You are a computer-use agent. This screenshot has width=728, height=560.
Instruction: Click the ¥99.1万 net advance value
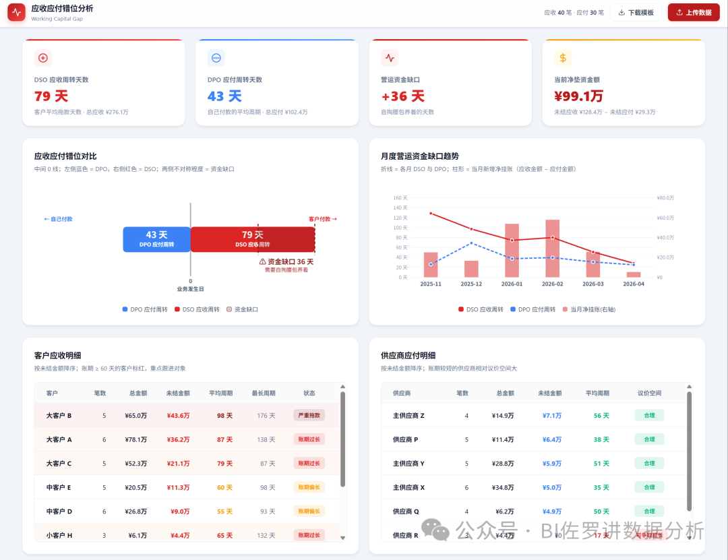point(578,96)
